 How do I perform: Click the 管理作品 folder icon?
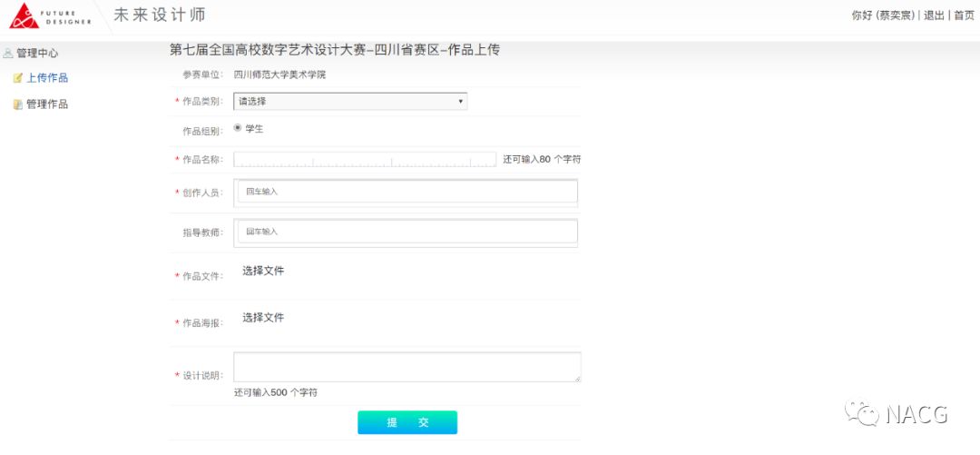[18, 104]
